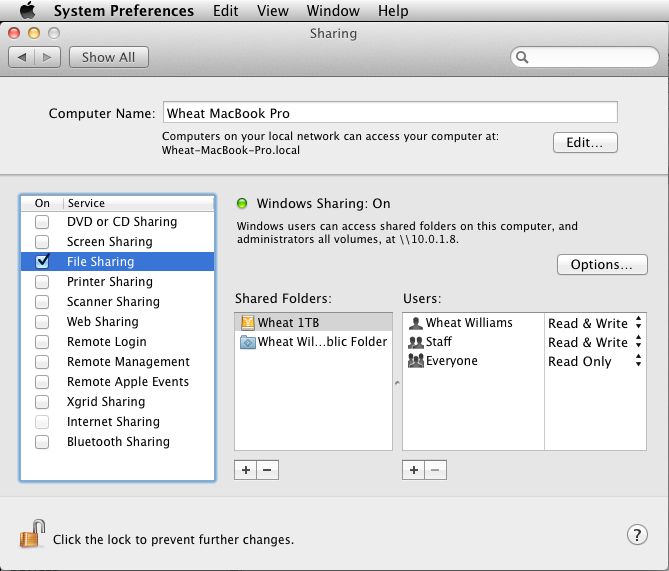This screenshot has height=571, width=669.
Task: Enable Printer Sharing checkbox
Action: [42, 282]
